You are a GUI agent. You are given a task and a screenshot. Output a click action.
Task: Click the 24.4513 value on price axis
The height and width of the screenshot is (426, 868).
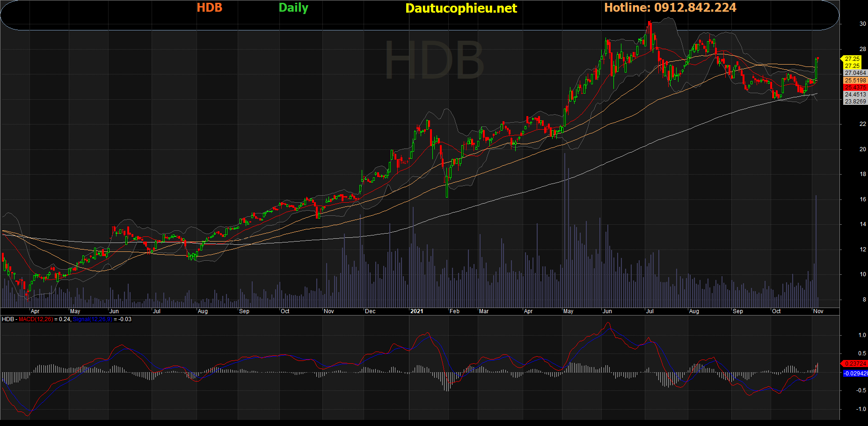[x=855, y=95]
